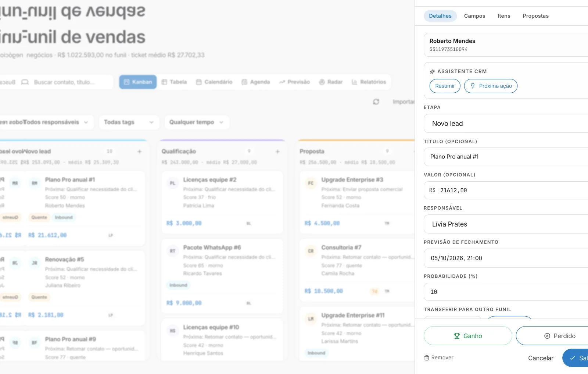Mark the deal as Ganho
This screenshot has width=588, height=374.
(468, 336)
